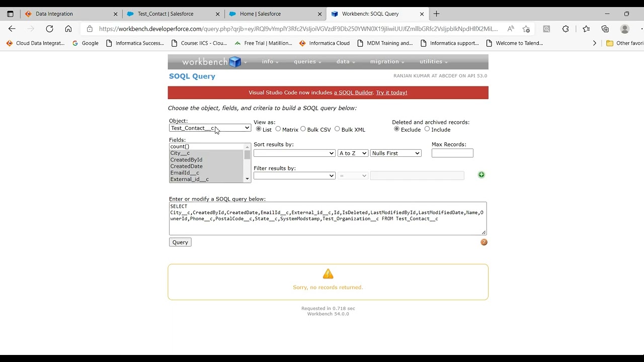This screenshot has width=644, height=362.
Task: Click the browser address bar URL
Action: click(x=298, y=29)
